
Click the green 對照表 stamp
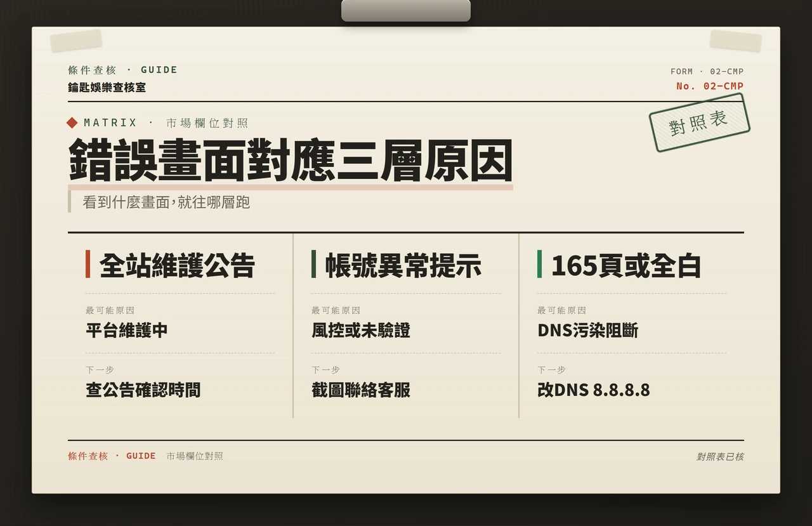tap(699, 122)
